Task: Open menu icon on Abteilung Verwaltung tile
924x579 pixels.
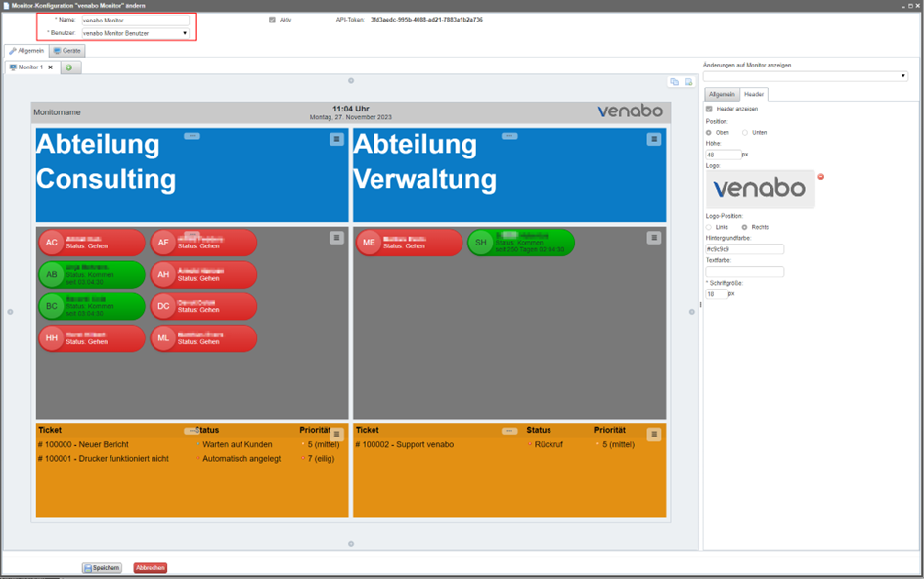Action: (x=654, y=140)
